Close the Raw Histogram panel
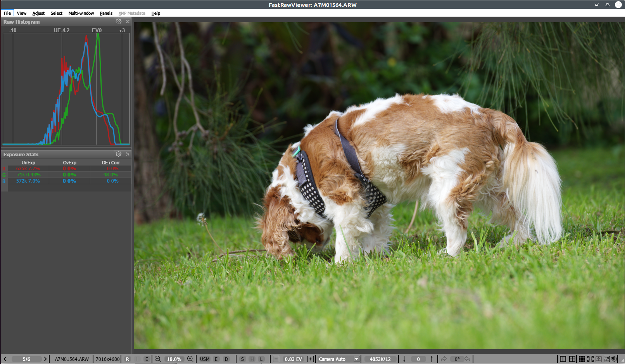 click(128, 22)
